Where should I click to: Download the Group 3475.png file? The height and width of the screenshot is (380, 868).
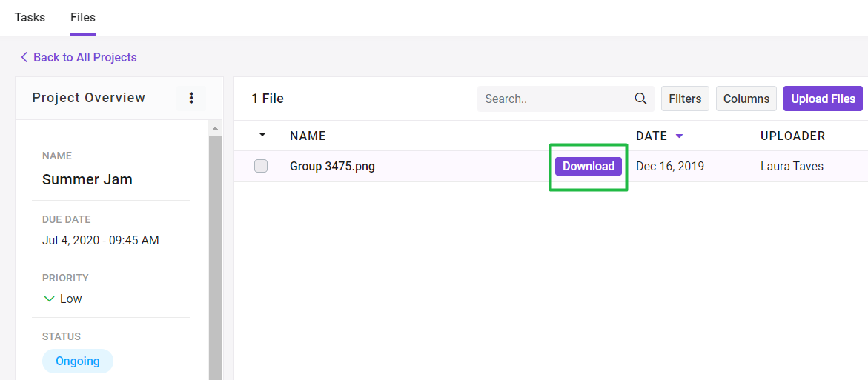click(x=589, y=166)
